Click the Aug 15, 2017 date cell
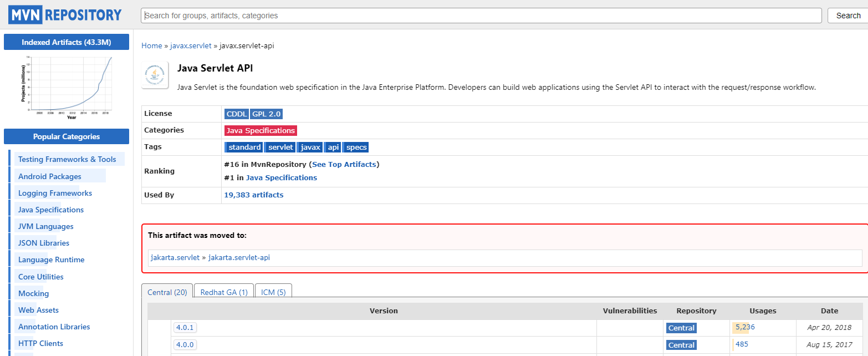 (x=829, y=344)
